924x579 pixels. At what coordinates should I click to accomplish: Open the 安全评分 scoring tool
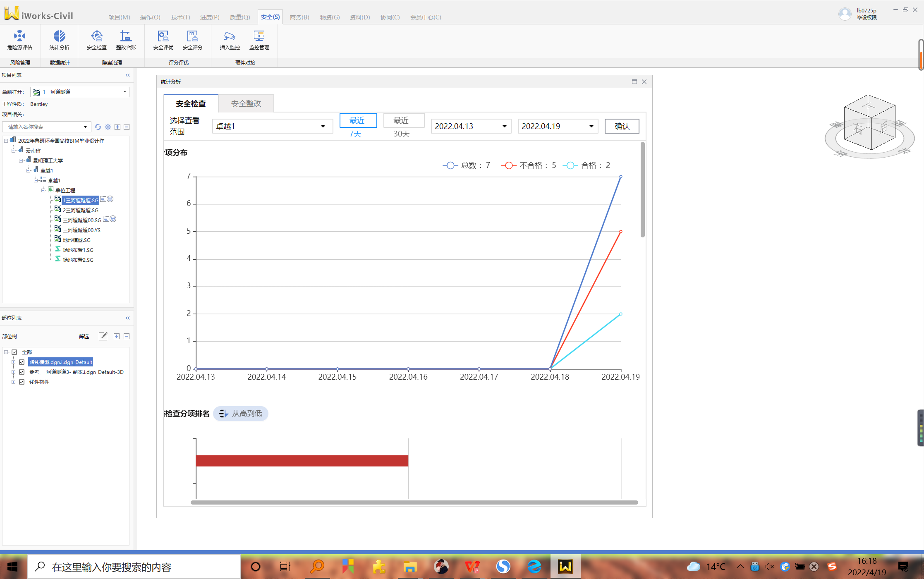[x=192, y=40]
